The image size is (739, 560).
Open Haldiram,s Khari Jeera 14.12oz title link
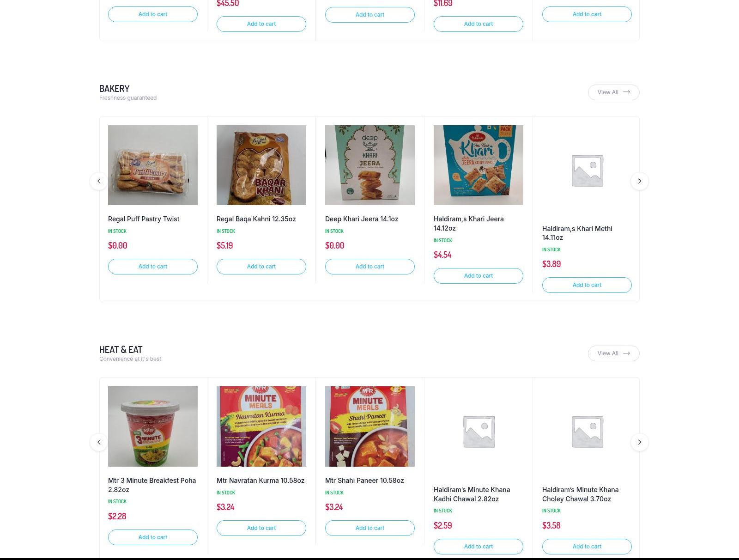click(469, 224)
